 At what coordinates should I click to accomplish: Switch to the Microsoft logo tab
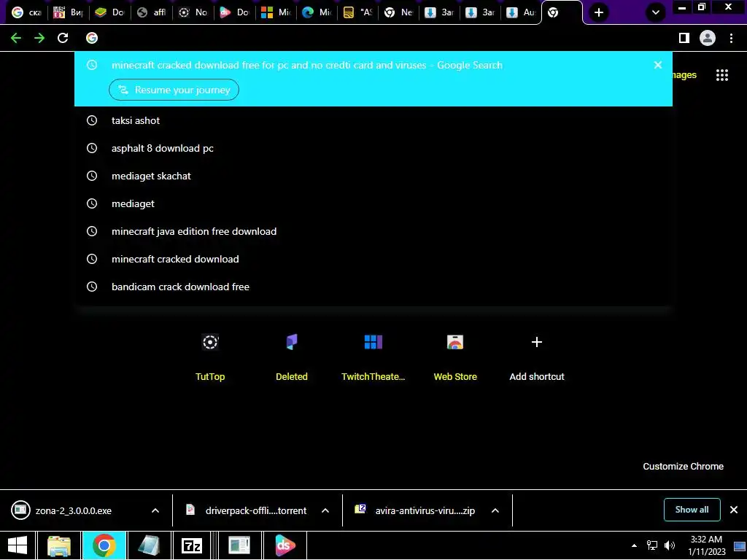coord(276,12)
